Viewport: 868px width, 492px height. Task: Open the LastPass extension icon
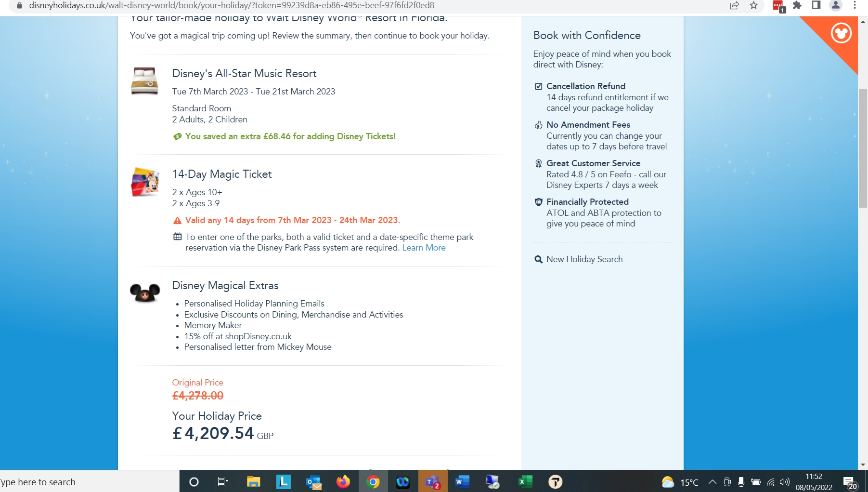778,6
